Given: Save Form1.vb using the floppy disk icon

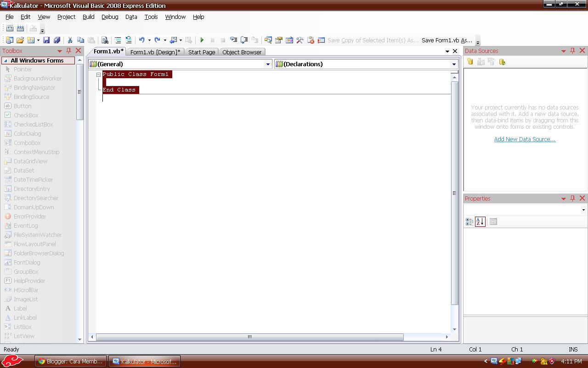Looking at the screenshot, I should click(x=46, y=40).
